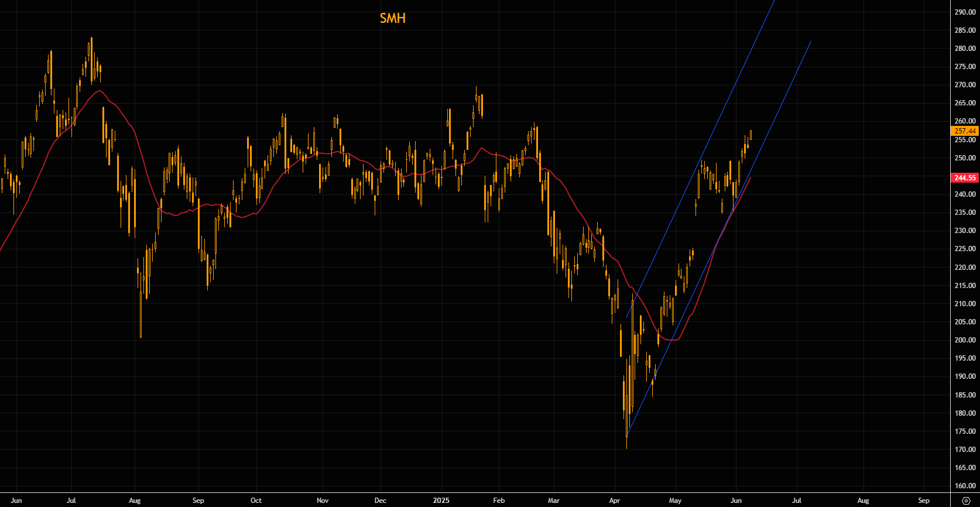Image resolution: width=980 pixels, height=507 pixels.
Task: Click the Nov label on the time axis
Action: 322,501
